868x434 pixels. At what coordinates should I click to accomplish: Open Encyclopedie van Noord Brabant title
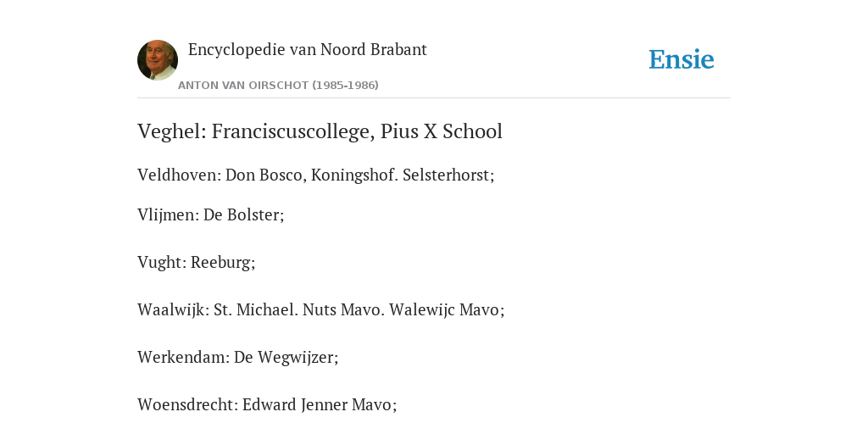coord(307,49)
